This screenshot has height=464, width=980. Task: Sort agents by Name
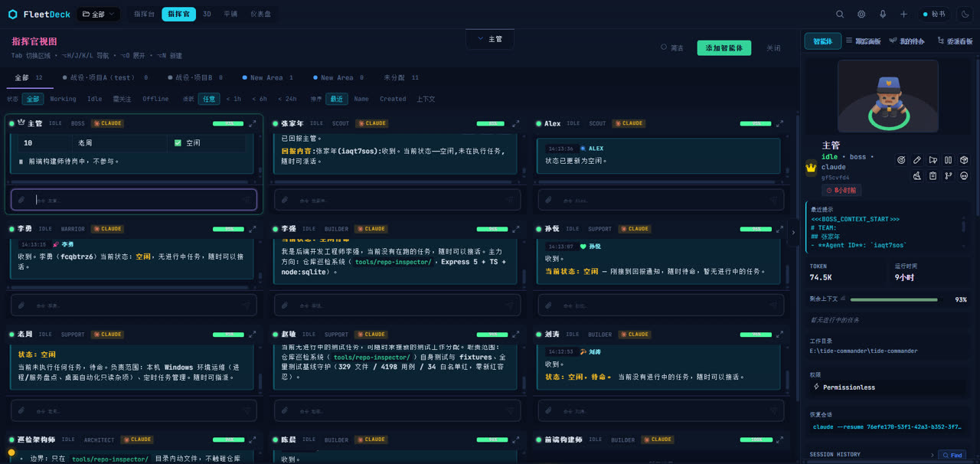(361, 99)
